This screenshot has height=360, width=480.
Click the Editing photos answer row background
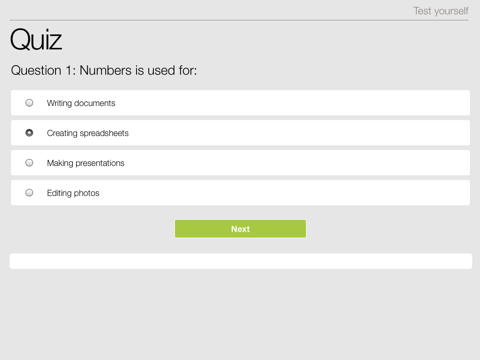click(x=240, y=193)
